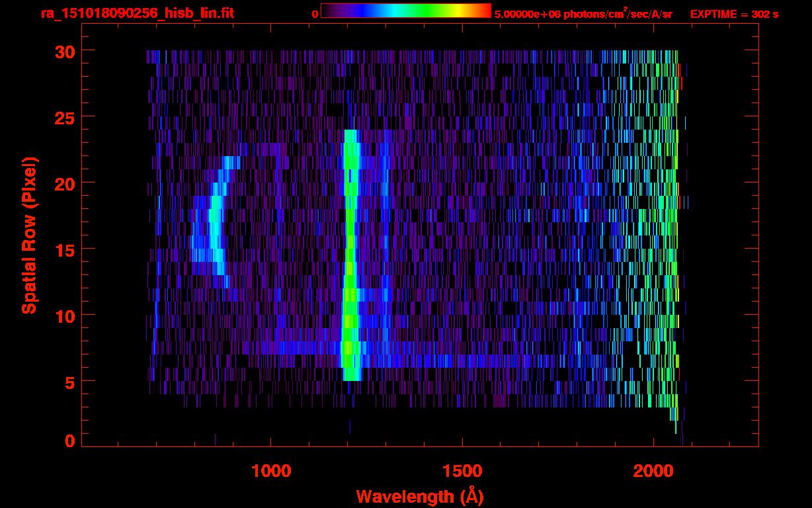812x508 pixels.
Task: Click the bright green emission line near 1200 Å
Action: click(350, 255)
